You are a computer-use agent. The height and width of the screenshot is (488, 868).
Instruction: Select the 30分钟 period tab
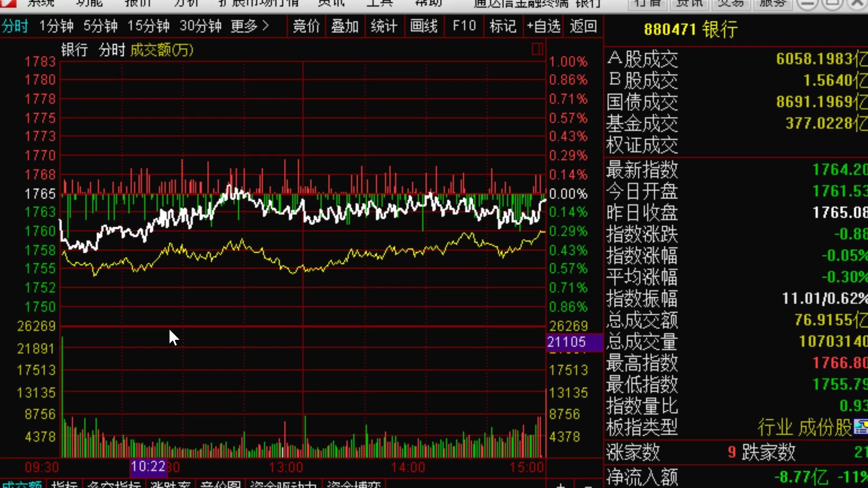pyautogui.click(x=201, y=26)
